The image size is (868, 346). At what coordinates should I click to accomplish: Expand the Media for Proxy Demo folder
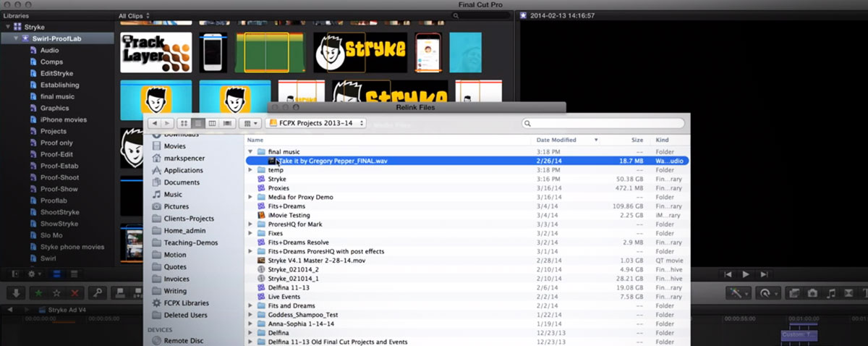click(251, 197)
